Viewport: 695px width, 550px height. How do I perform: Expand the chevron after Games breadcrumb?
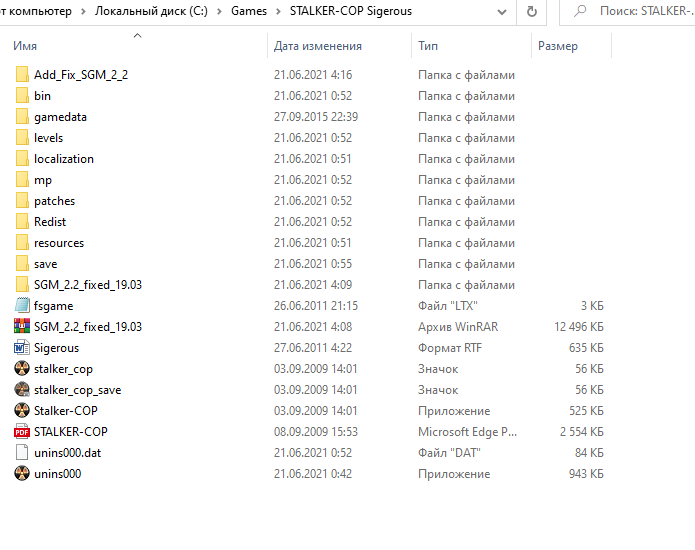pos(278,12)
